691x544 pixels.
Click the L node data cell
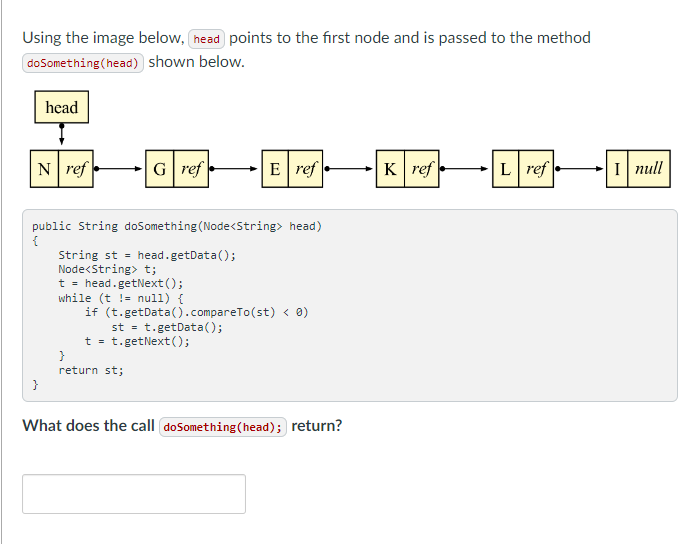pyautogui.click(x=506, y=169)
